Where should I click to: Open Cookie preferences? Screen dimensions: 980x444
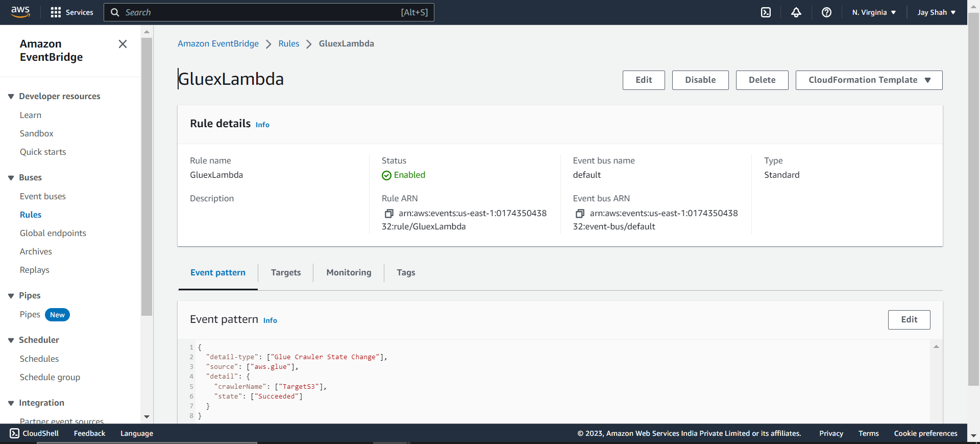pos(925,433)
